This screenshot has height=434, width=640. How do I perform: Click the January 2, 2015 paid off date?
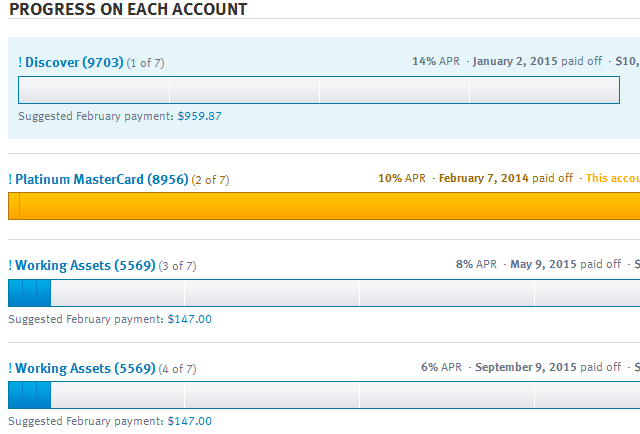point(515,61)
